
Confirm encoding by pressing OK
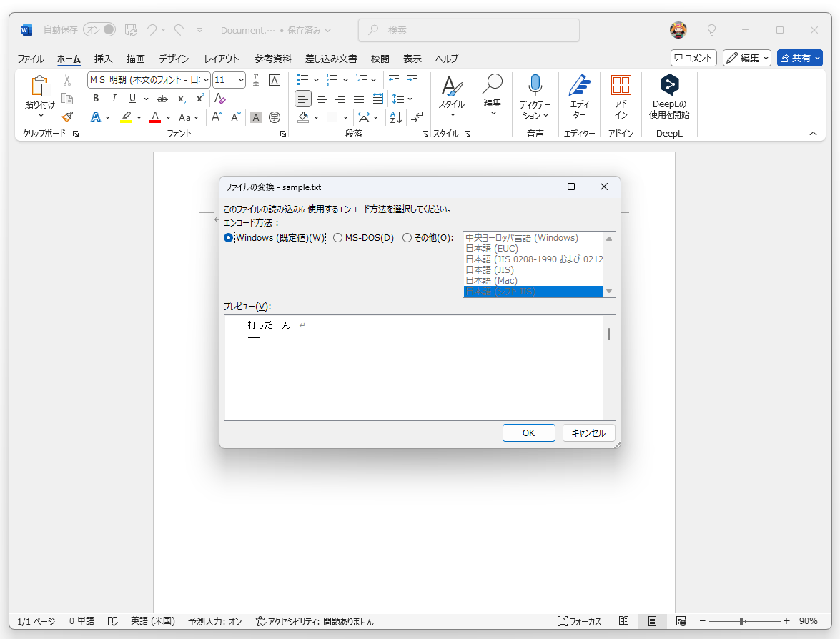pyautogui.click(x=528, y=432)
